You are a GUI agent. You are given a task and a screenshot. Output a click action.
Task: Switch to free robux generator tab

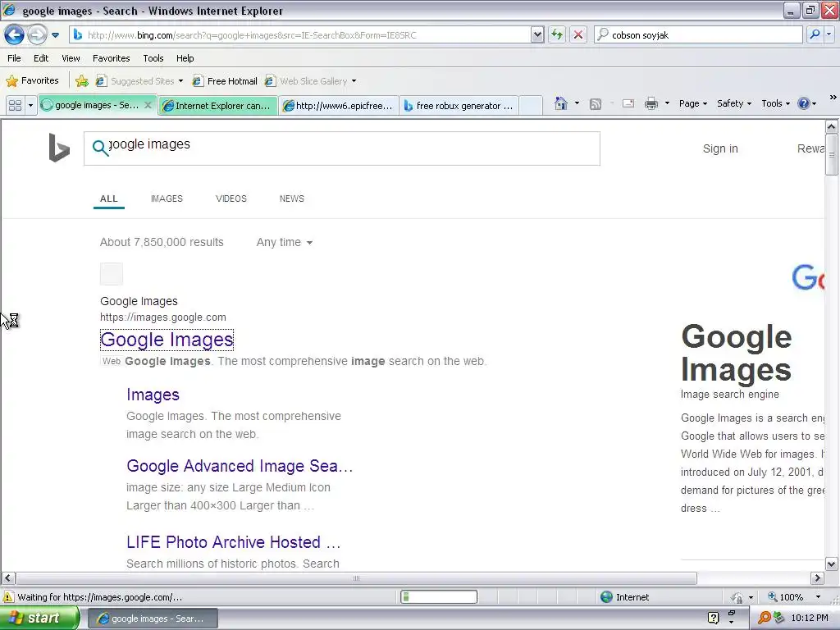(459, 106)
